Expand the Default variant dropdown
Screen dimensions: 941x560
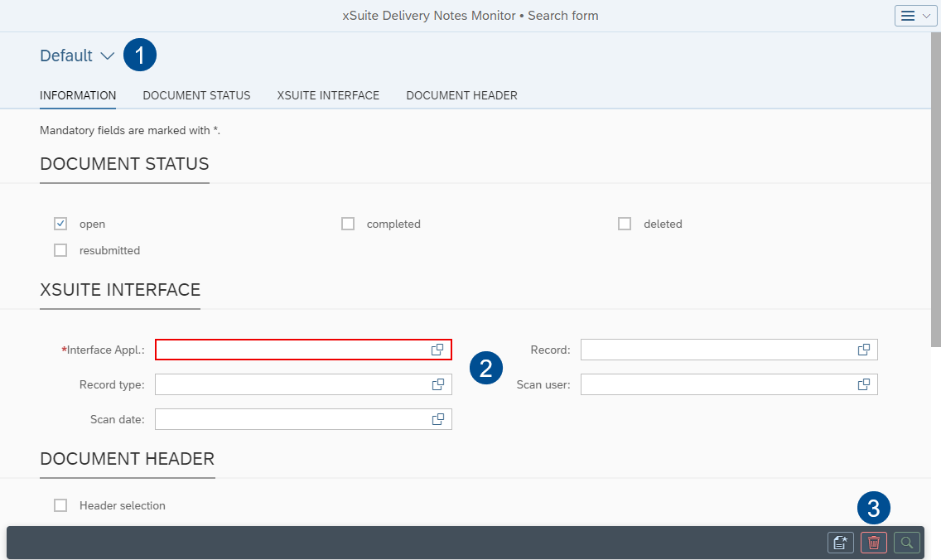tap(107, 56)
